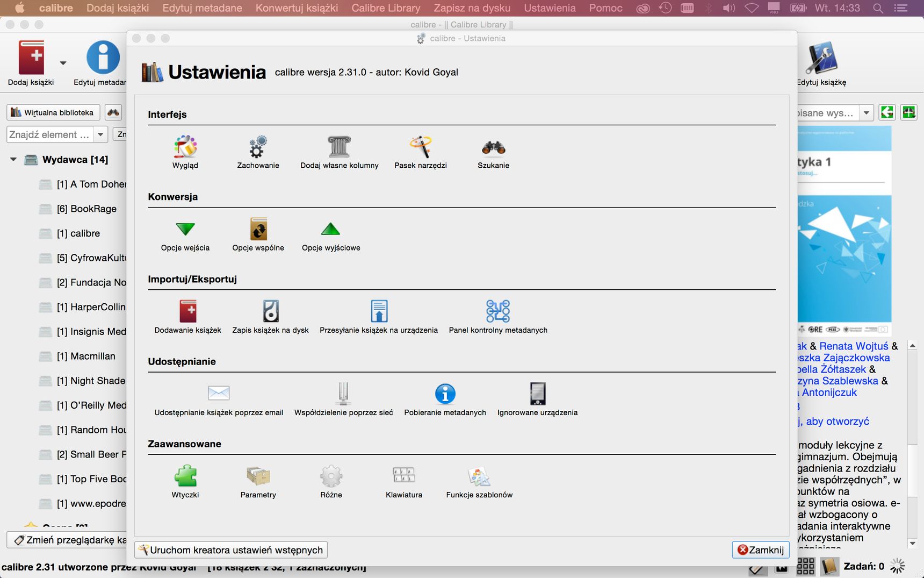Select calibre publisher in tree
Viewport: 924px width, 578px height.
(x=78, y=233)
